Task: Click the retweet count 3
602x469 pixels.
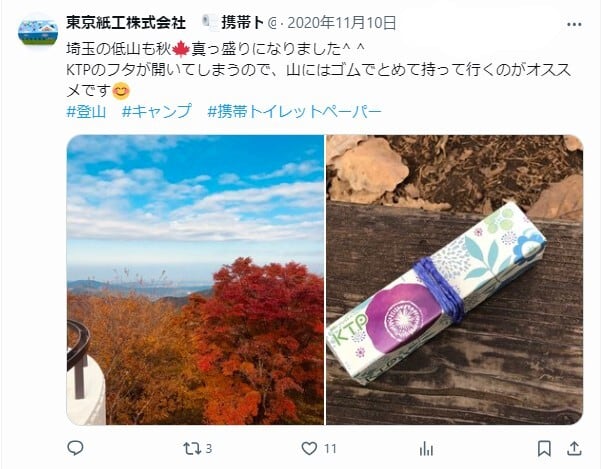Action: [x=208, y=448]
